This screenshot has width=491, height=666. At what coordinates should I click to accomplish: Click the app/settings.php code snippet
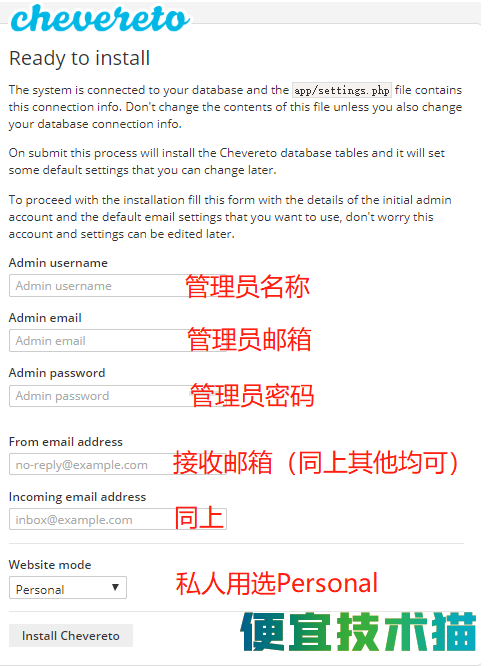[x=342, y=90]
